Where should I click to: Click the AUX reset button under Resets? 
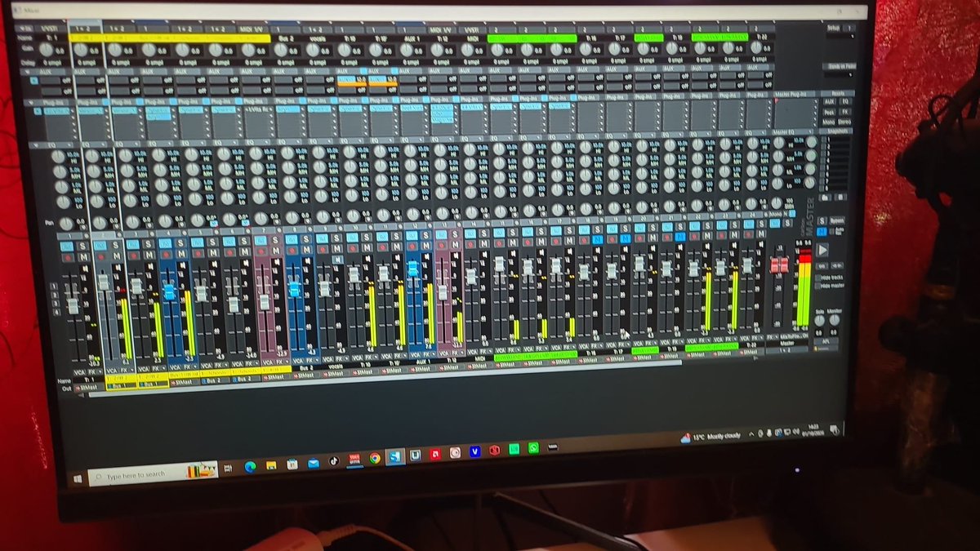click(x=829, y=102)
